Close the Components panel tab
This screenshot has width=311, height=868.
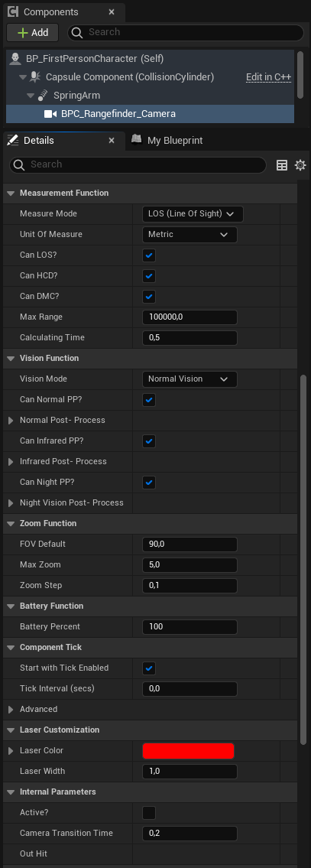(112, 11)
